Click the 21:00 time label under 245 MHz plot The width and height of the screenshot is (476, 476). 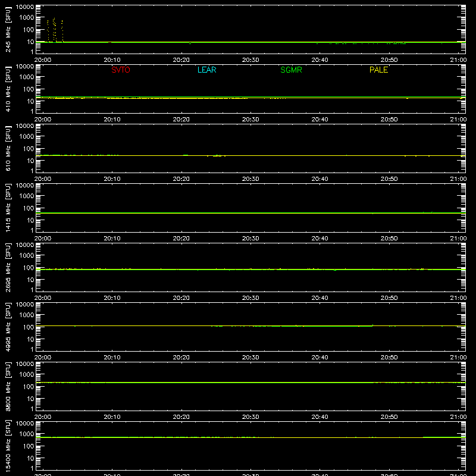point(458,60)
